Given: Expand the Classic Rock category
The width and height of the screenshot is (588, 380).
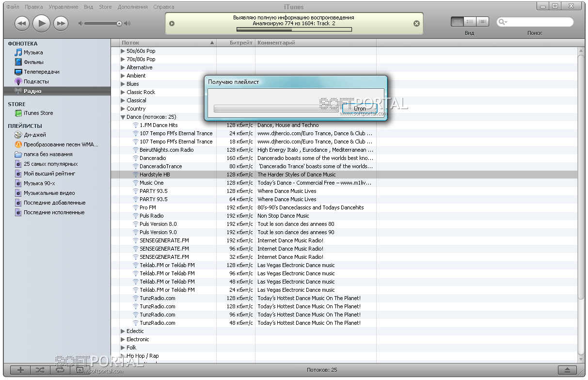Looking at the screenshot, I should point(123,92).
